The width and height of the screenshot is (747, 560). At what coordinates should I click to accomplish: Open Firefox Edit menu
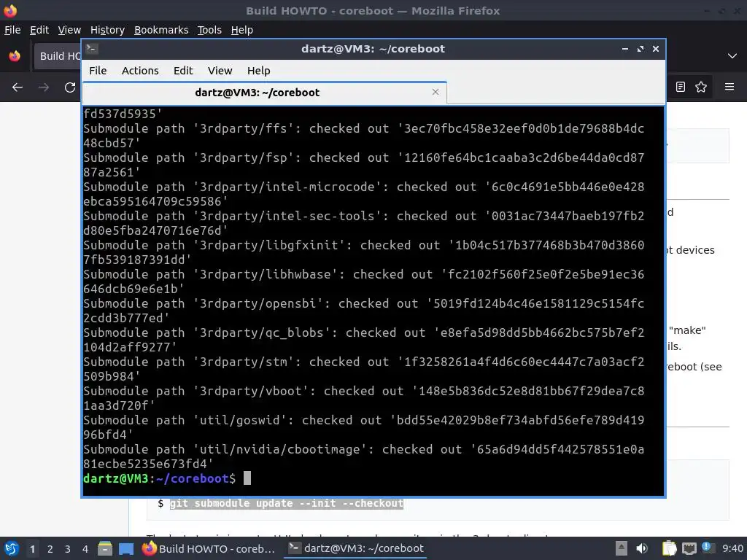click(39, 30)
